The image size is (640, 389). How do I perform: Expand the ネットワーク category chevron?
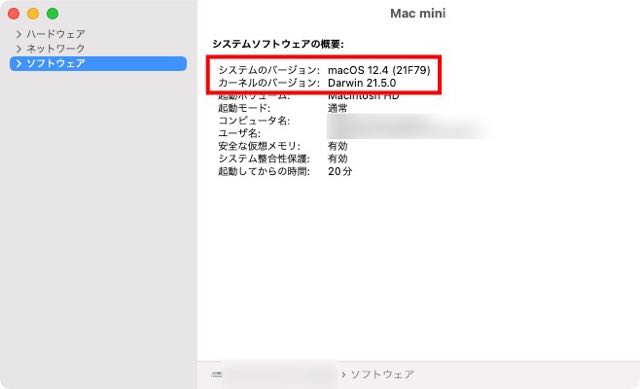[18, 49]
